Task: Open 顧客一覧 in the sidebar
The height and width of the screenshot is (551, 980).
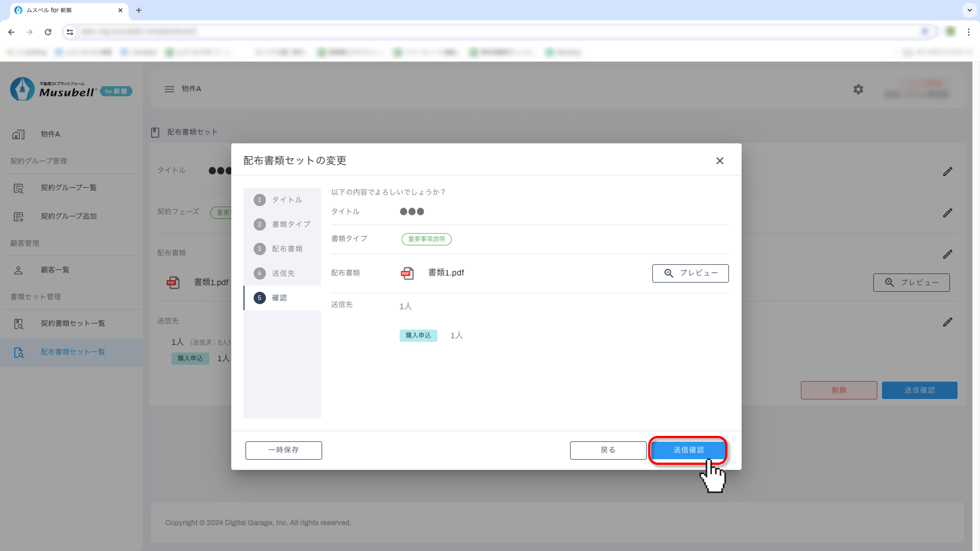Action: click(x=55, y=270)
